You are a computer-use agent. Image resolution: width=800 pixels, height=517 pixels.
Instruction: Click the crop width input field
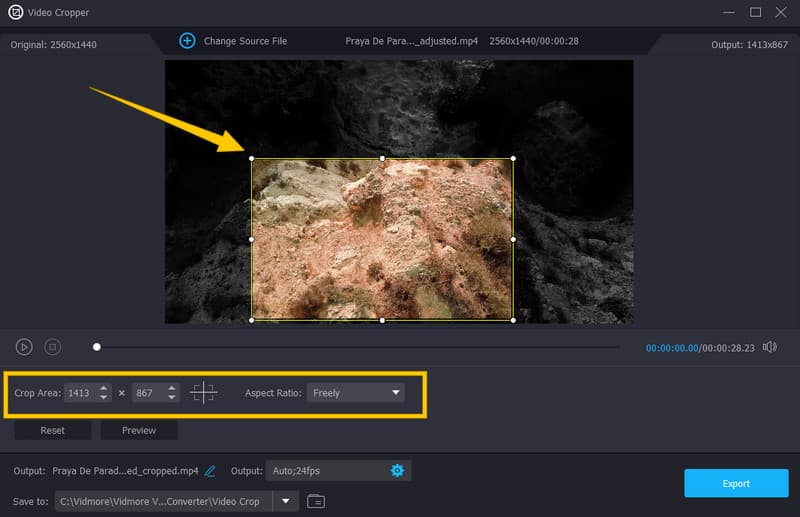click(x=80, y=393)
